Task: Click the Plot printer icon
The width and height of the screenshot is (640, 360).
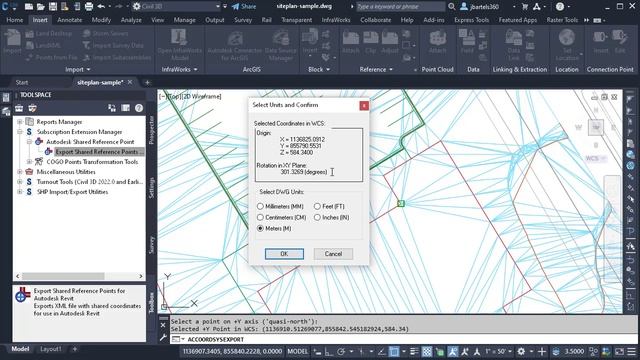Action: tap(89, 7)
